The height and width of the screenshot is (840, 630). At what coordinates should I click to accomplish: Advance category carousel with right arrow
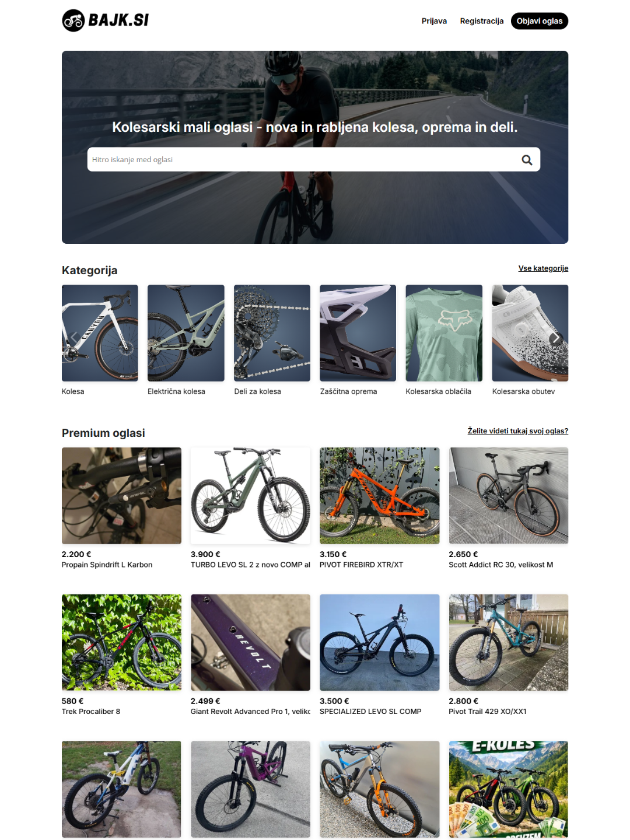click(x=556, y=338)
